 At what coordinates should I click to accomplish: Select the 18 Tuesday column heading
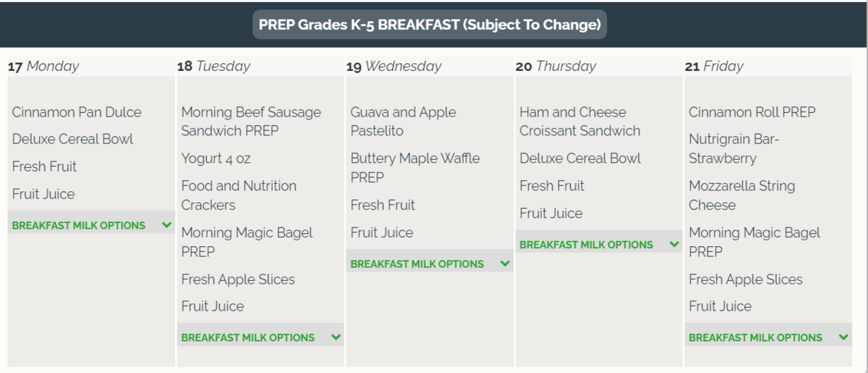pos(213,66)
